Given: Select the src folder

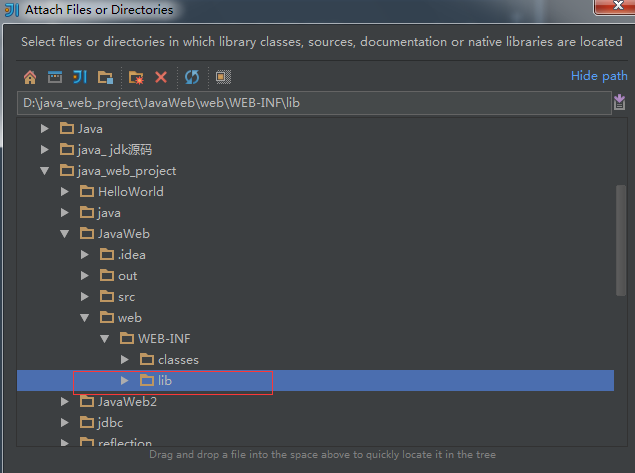Looking at the screenshot, I should [x=117, y=297].
